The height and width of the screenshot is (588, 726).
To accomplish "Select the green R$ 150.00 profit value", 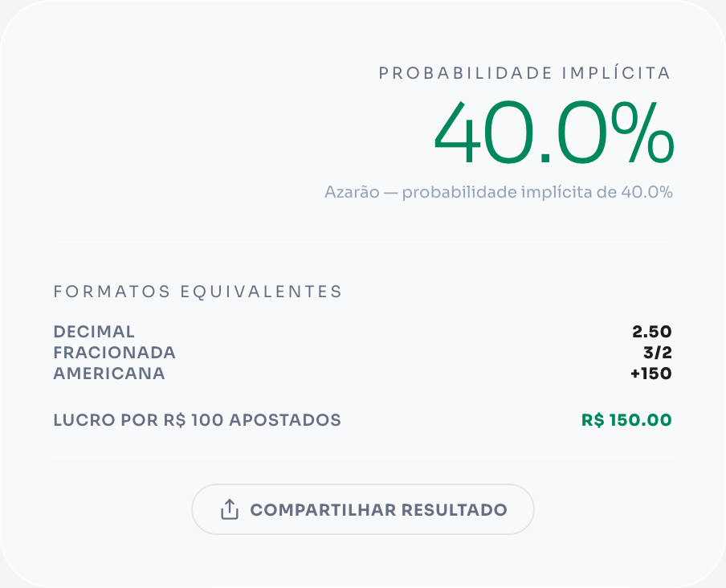I will coord(625,419).
